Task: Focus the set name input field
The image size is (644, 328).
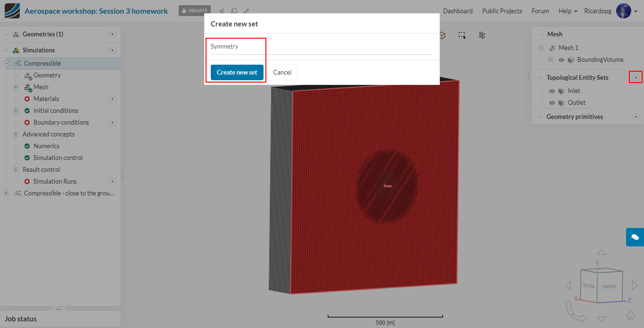Action: (322, 47)
